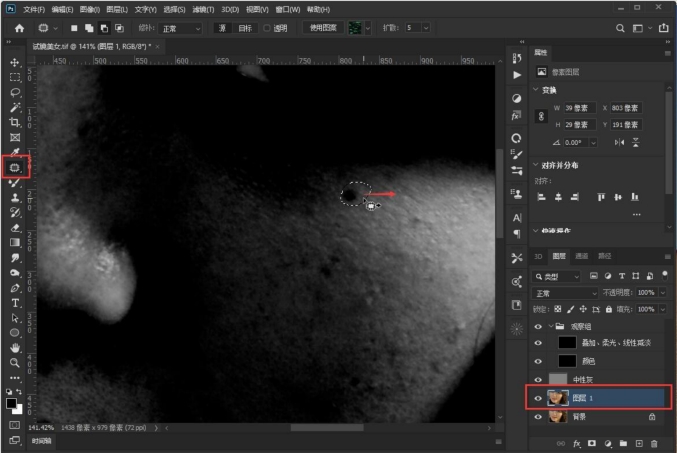Select the Horizontal Type tool
Viewport: 677px width, 453px height.
[15, 303]
